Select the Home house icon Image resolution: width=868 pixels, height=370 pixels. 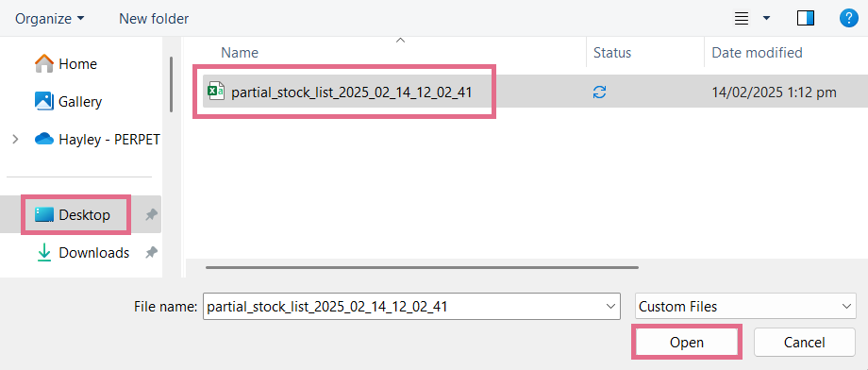43,63
